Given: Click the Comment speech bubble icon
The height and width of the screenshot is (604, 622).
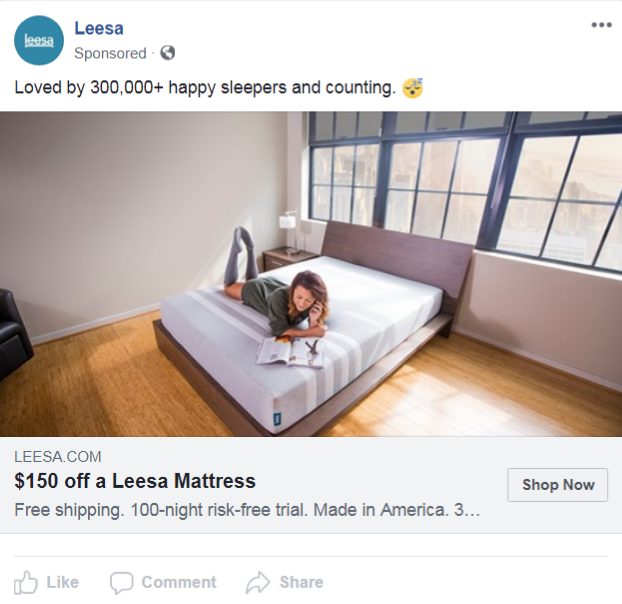Looking at the screenshot, I should pos(121,582).
